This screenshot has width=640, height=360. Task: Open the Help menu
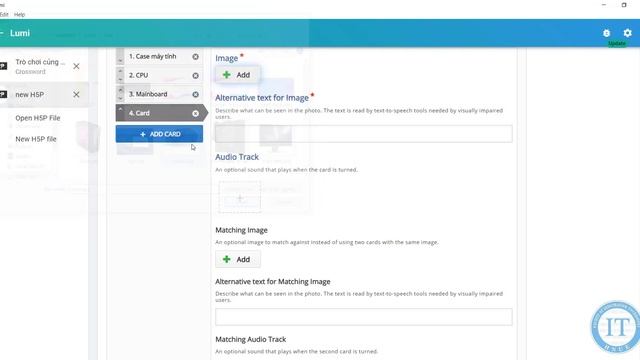(x=20, y=14)
